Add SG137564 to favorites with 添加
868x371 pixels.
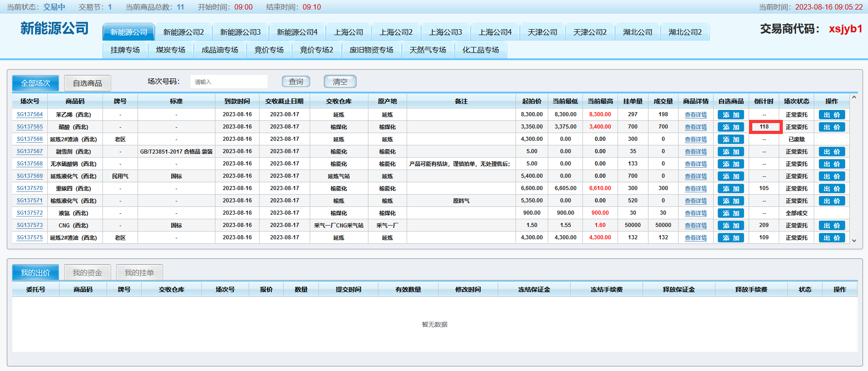coord(731,115)
